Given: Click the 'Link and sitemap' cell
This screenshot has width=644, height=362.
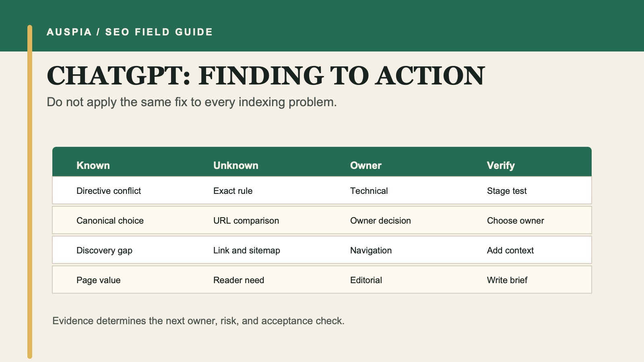Looking at the screenshot, I should tap(247, 251).
